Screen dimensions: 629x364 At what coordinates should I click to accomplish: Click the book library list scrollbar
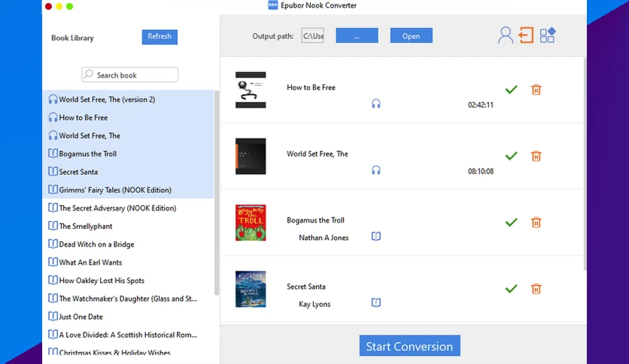[x=217, y=193]
